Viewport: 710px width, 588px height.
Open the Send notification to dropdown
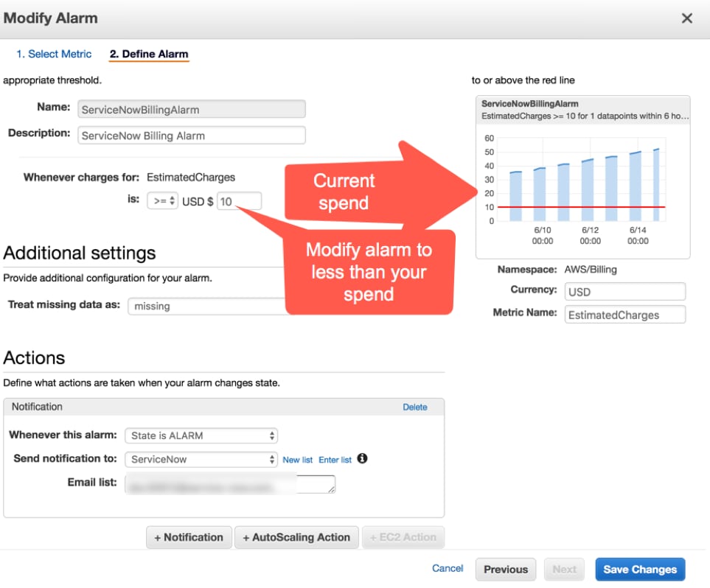coord(201,459)
